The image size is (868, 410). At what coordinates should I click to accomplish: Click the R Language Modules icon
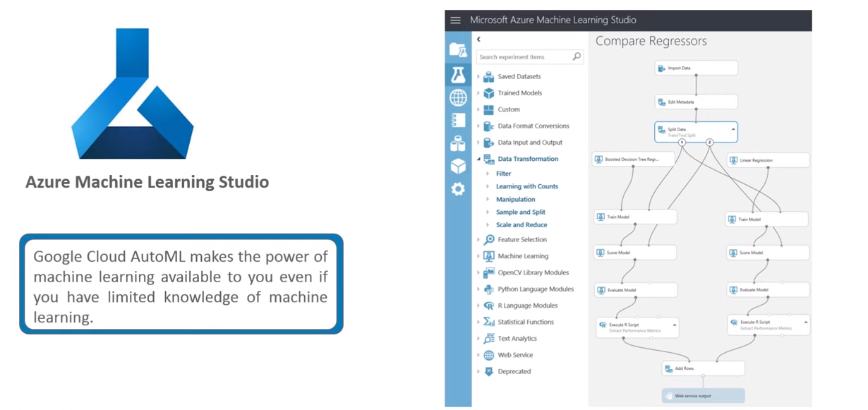488,306
